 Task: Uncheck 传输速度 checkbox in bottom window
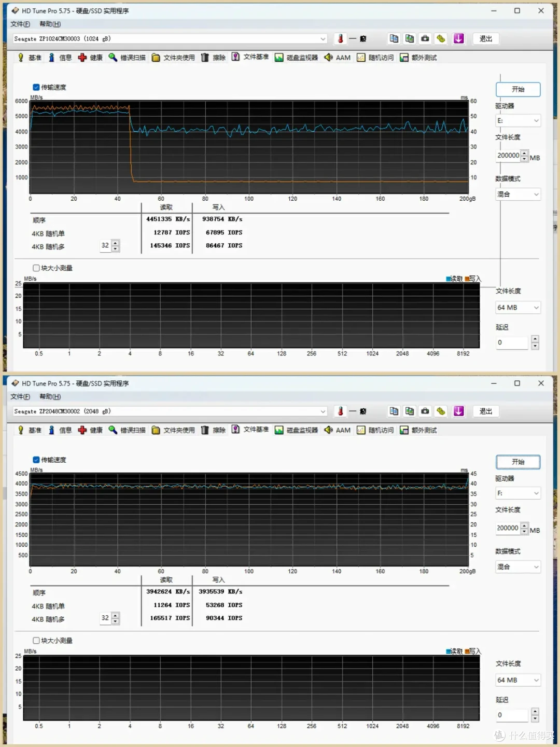36,460
